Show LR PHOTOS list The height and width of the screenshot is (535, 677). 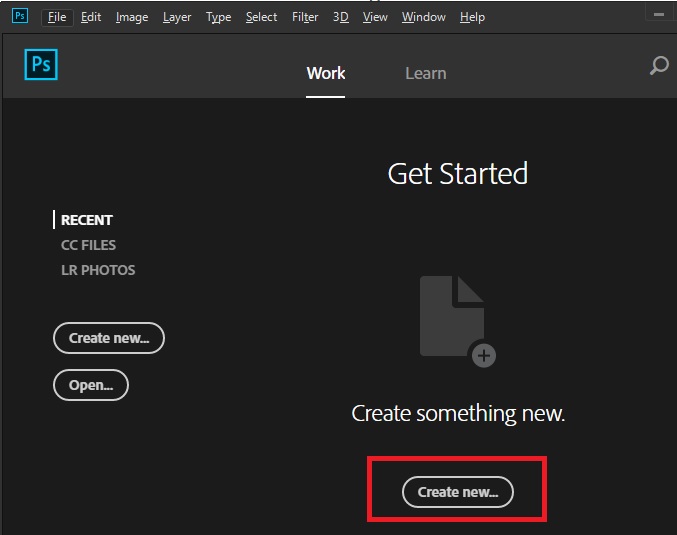tap(98, 270)
